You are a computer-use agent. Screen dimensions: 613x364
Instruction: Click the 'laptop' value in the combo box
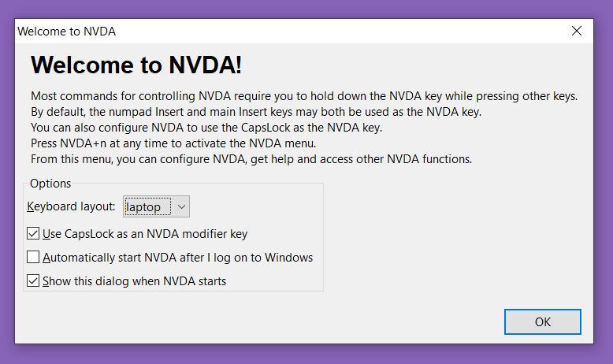[144, 207]
